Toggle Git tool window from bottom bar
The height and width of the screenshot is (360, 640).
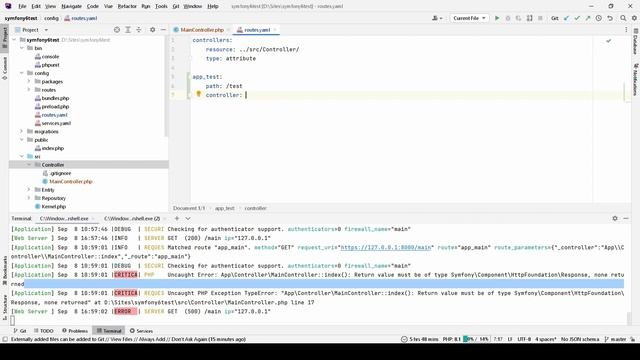[20, 331]
